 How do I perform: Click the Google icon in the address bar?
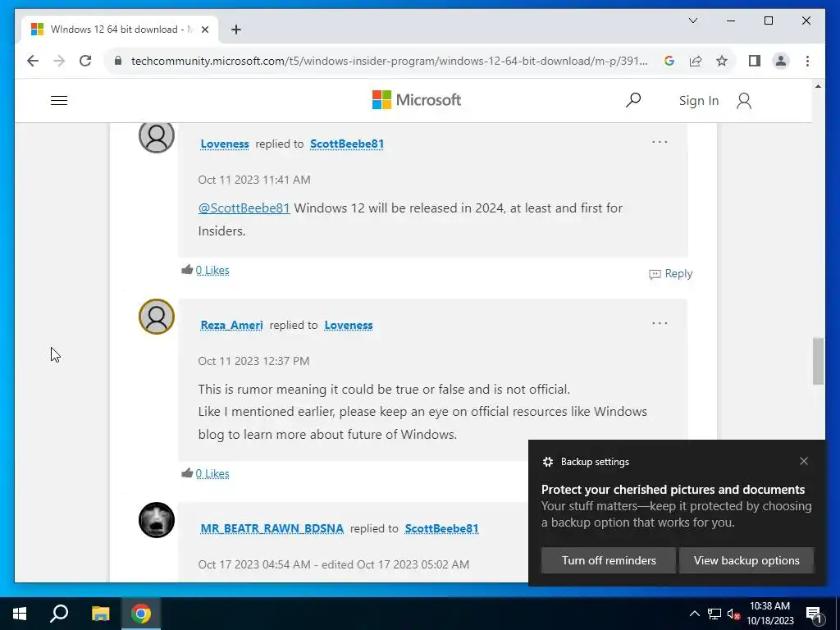pyautogui.click(x=669, y=61)
